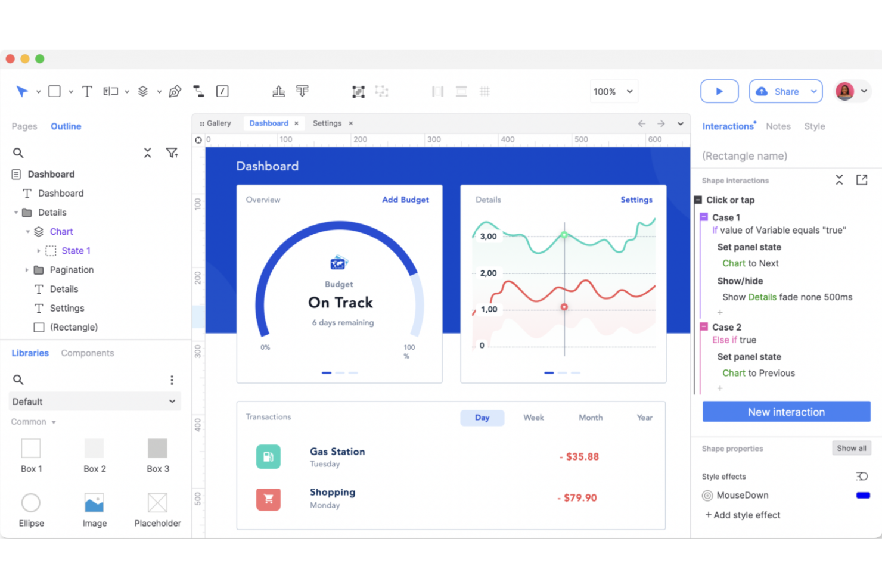Switch to the Notes tab
882x588 pixels.
(x=778, y=126)
